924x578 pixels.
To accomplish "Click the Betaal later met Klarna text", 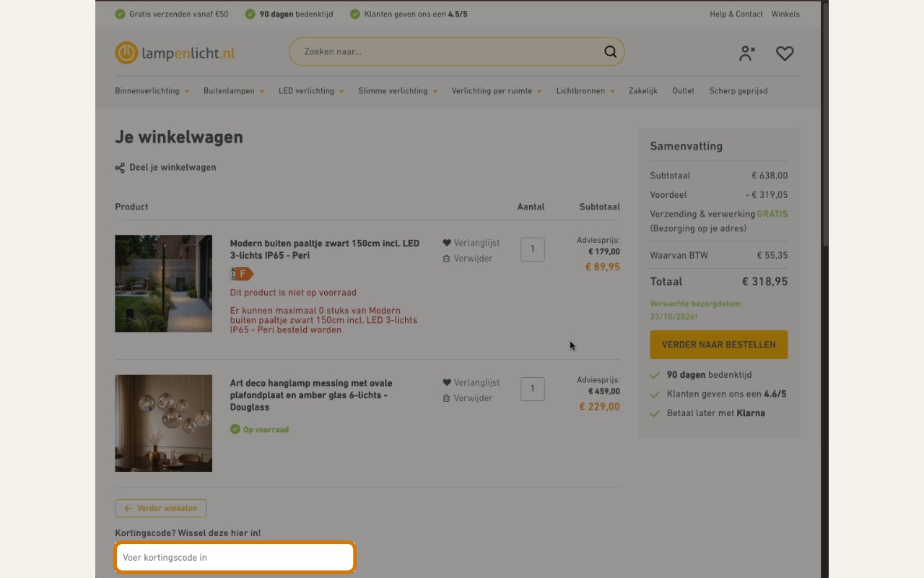I will (716, 413).
